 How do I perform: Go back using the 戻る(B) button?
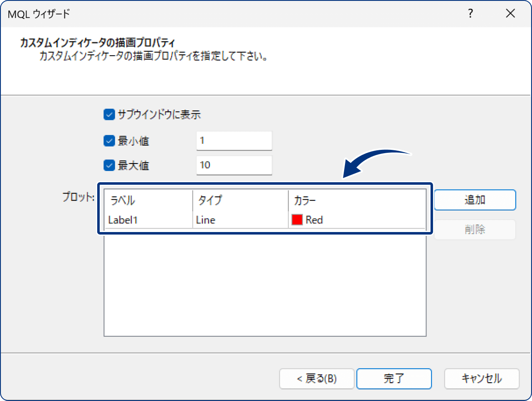(x=317, y=379)
